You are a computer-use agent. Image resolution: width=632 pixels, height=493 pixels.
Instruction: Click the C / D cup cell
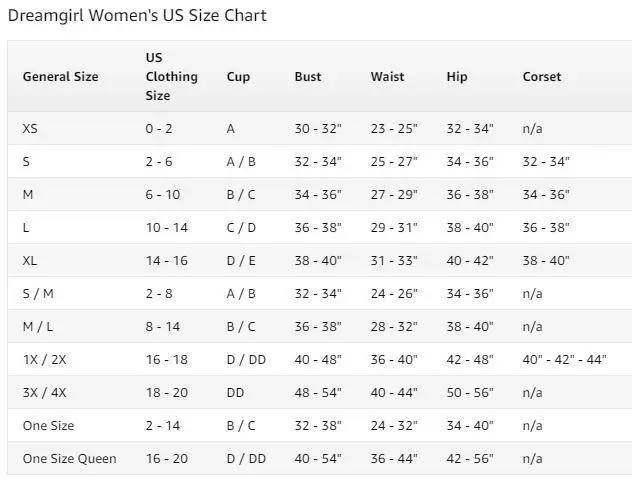click(x=241, y=228)
